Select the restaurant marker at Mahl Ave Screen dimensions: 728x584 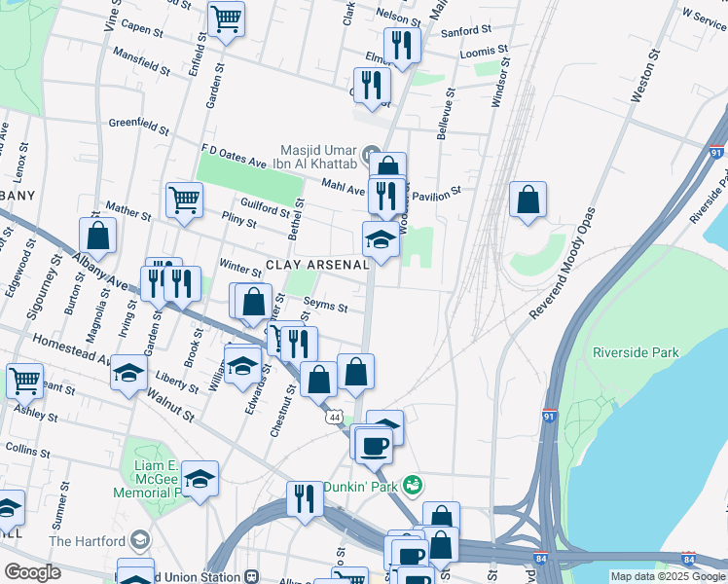click(386, 195)
